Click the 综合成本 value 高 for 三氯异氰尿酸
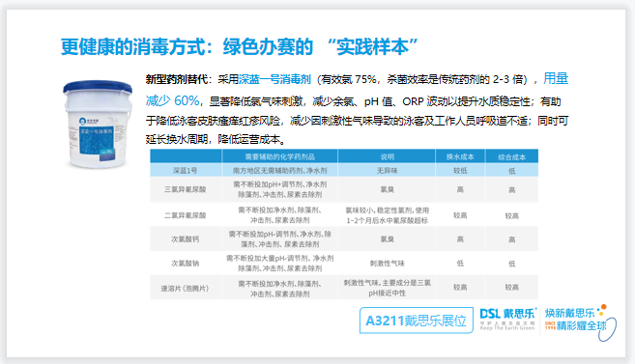 point(512,189)
